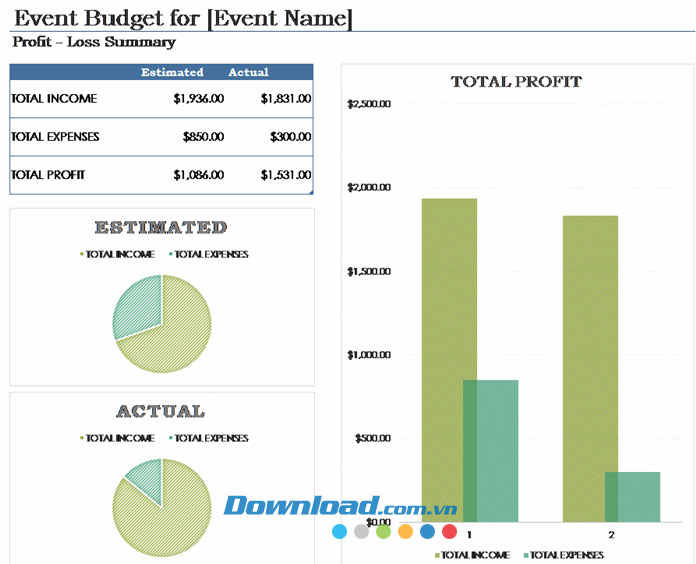Click TOTAL INCOME legend in ESTIMATED chart
This screenshot has height=564, width=696.
(x=117, y=254)
